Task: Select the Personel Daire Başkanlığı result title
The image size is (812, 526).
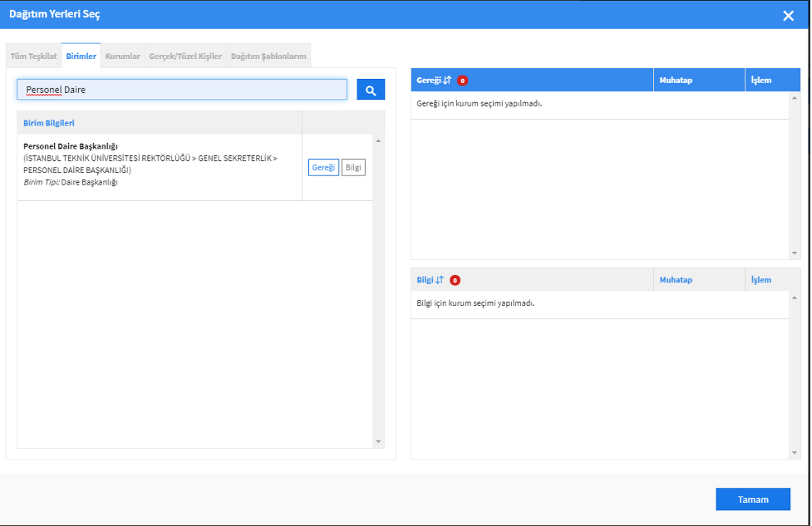Action: point(71,146)
